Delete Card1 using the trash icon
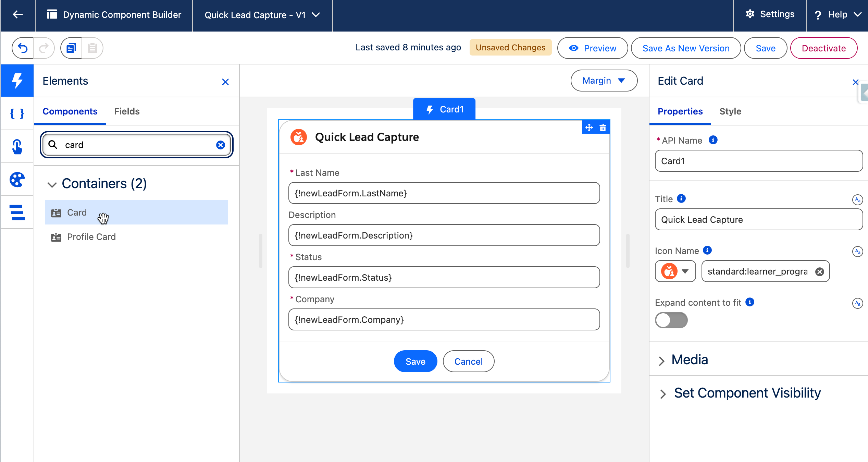Image resolution: width=868 pixels, height=462 pixels. [603, 128]
